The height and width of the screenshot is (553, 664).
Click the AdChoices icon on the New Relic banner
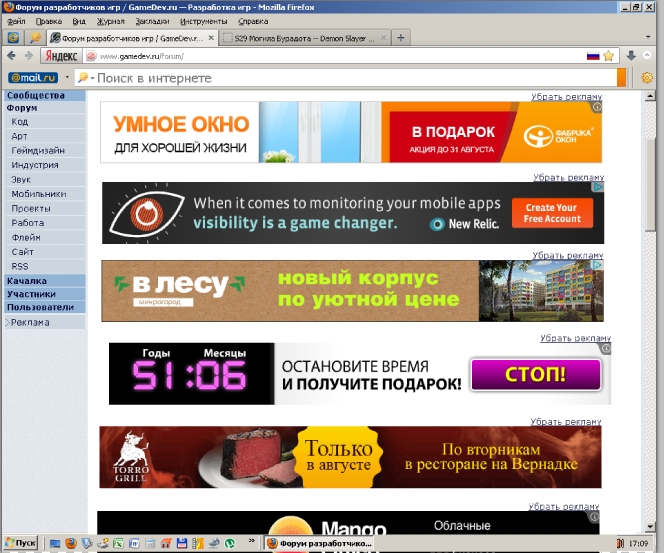pyautogui.click(x=598, y=187)
